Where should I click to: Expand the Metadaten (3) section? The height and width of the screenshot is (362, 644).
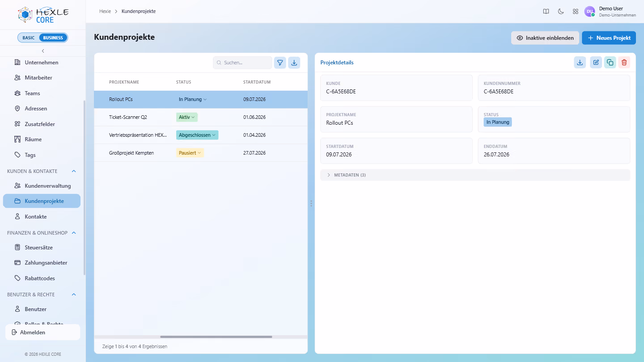point(475,175)
